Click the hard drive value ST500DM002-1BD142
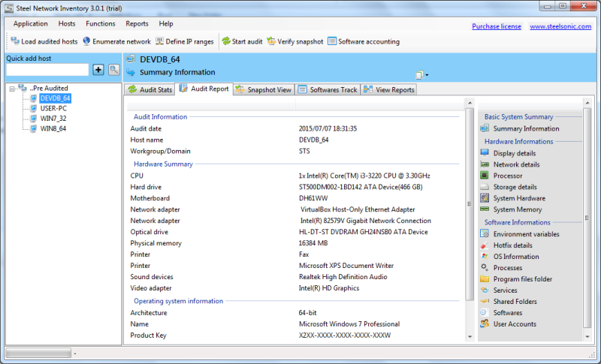 (361, 187)
